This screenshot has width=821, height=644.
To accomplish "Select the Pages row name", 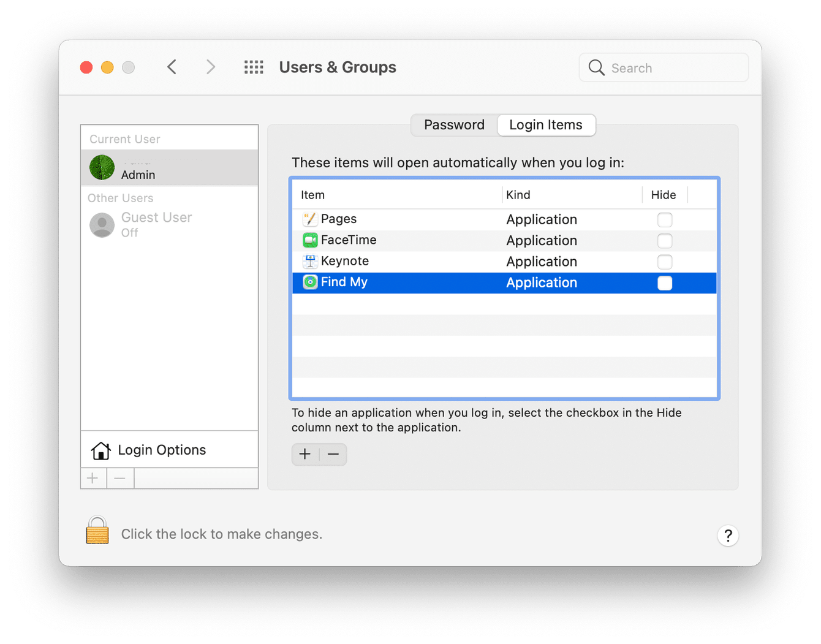I will click(x=339, y=219).
